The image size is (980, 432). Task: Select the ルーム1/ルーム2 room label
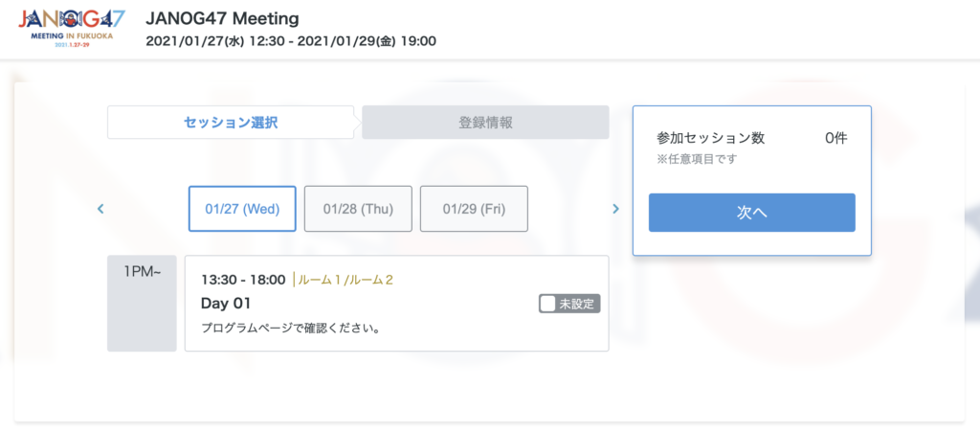345,280
